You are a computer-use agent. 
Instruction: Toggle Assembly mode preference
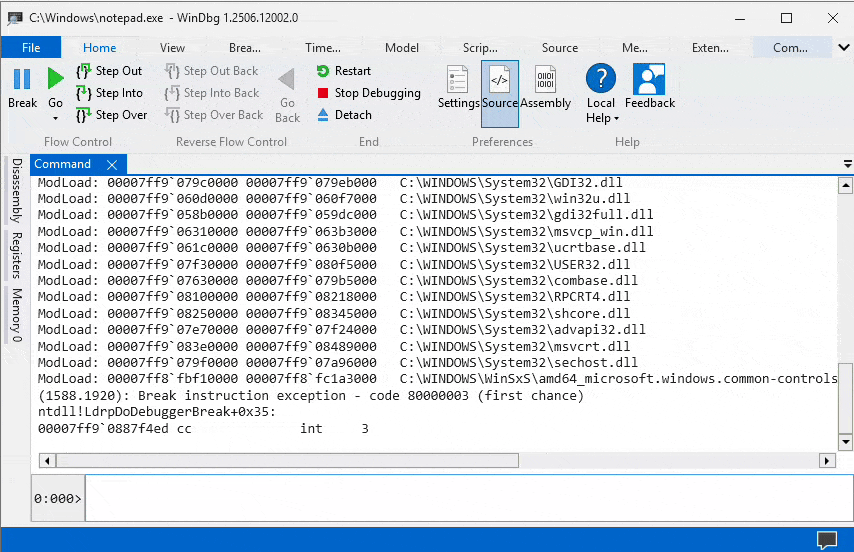545,80
